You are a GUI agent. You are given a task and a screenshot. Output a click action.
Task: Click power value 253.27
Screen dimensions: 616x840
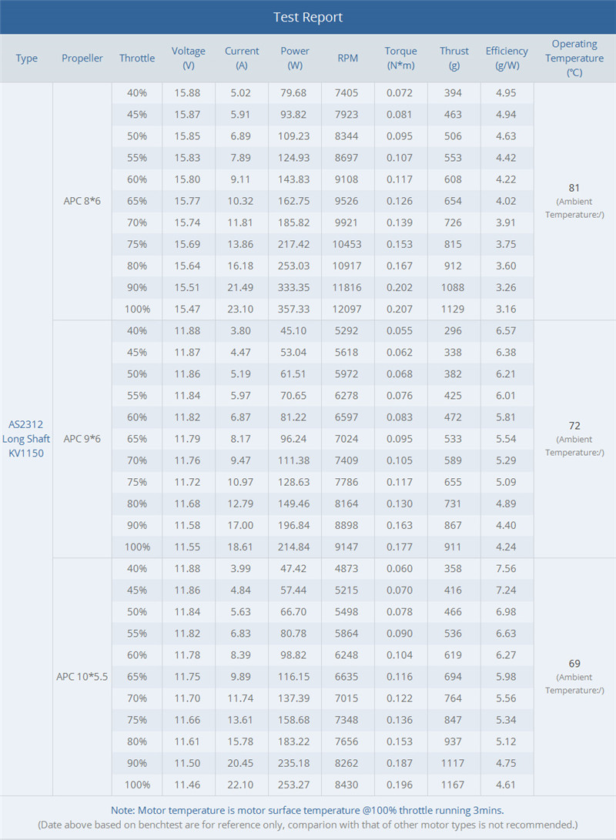[293, 785]
